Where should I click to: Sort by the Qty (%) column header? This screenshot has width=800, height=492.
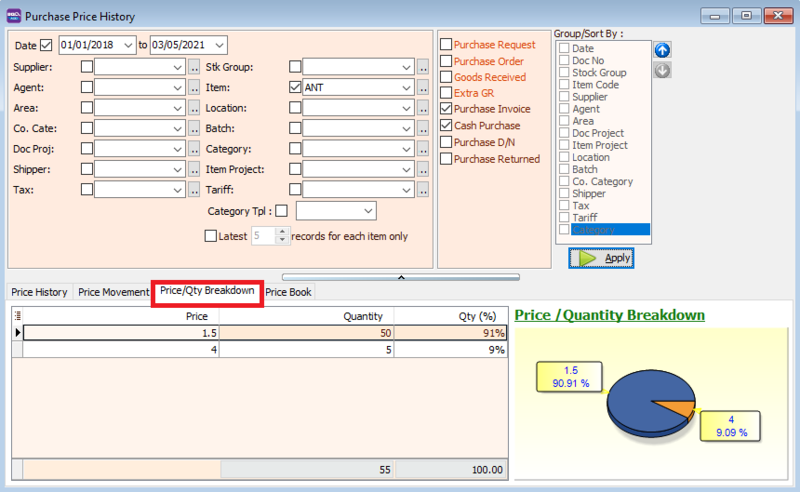click(451, 316)
